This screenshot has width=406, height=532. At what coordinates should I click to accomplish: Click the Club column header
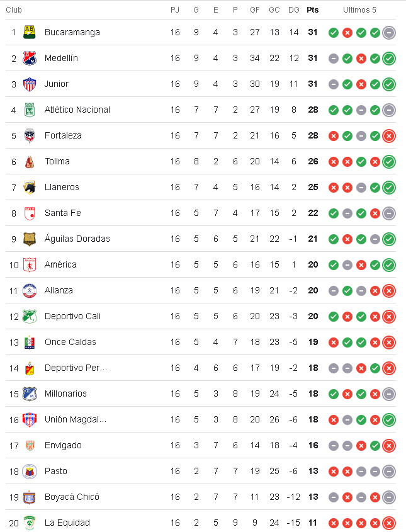14,10
